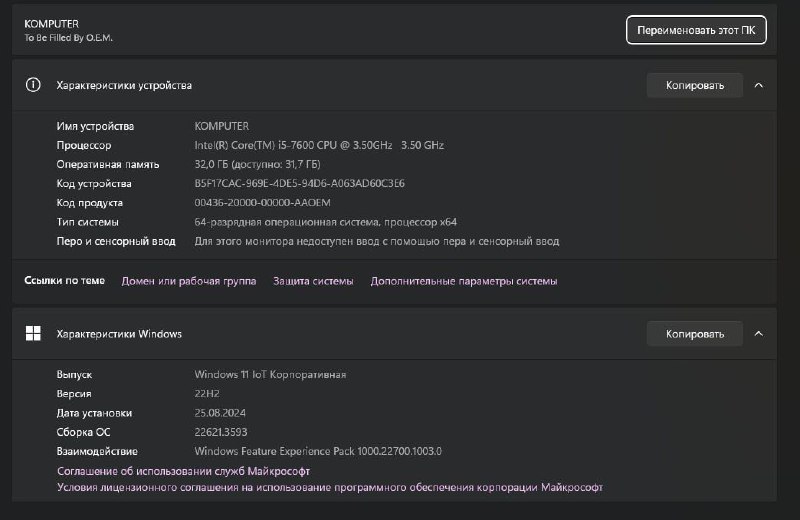
Task: Click the 64-разрядная операционная система value
Action: point(326,222)
